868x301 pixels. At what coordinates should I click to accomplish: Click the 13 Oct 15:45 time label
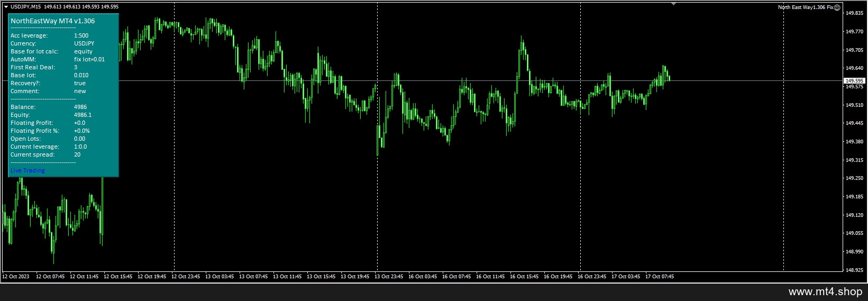coord(321,277)
